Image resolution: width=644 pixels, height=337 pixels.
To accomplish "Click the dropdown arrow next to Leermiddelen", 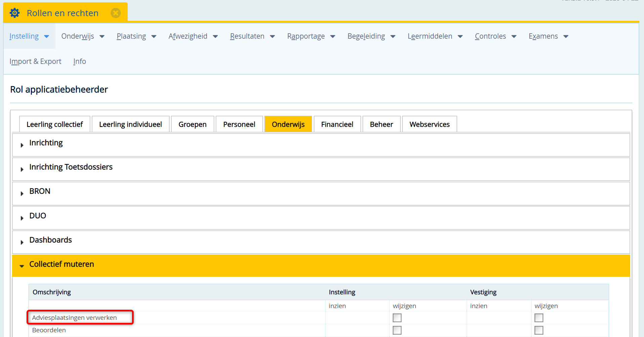I will (460, 37).
